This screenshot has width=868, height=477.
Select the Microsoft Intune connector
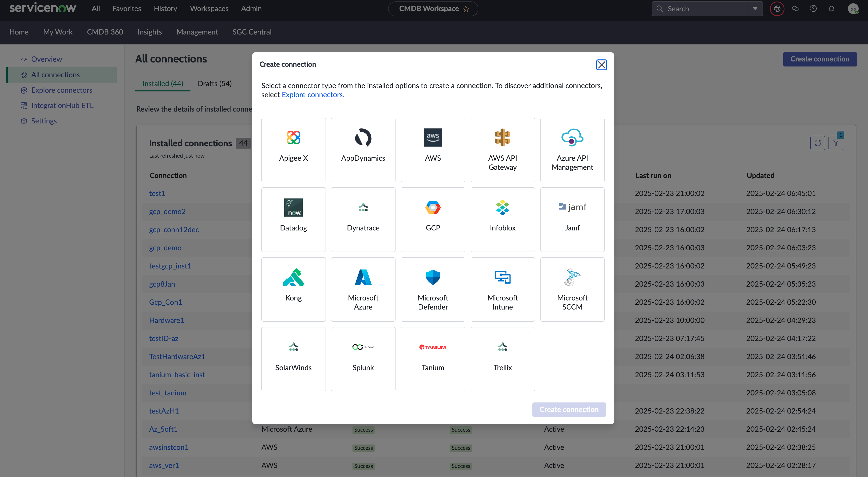click(502, 289)
